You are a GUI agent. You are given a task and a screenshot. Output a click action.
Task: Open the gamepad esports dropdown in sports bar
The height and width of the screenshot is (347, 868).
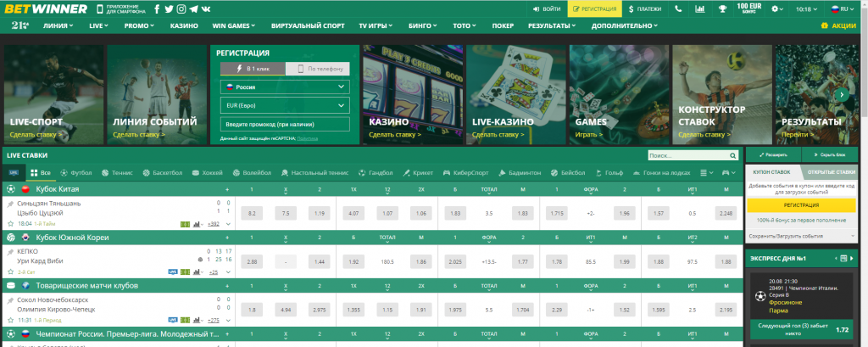tap(729, 173)
